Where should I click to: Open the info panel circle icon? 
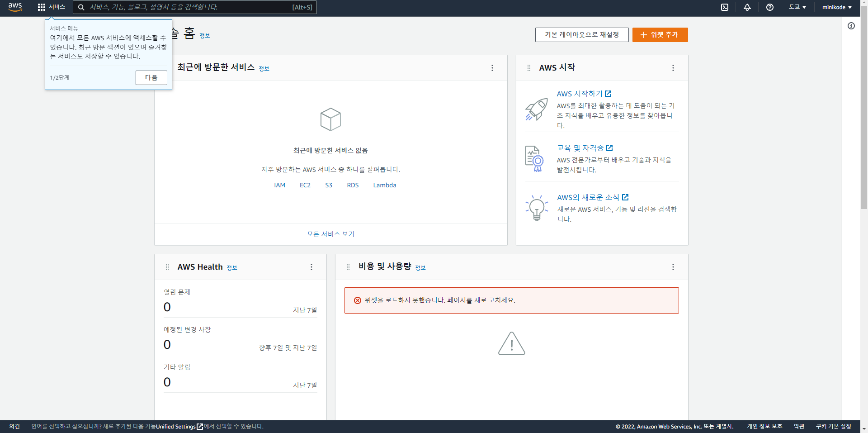[851, 26]
